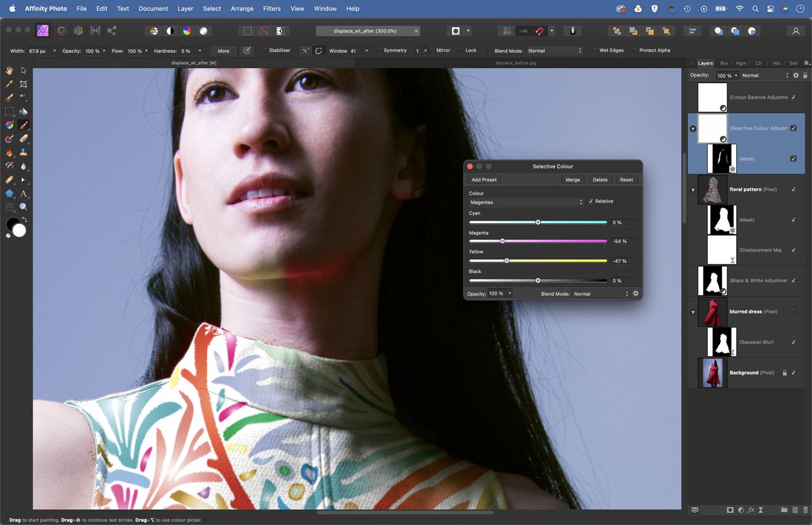Select the Rectangular Marquee tool
The height and width of the screenshot is (525, 812).
point(9,111)
